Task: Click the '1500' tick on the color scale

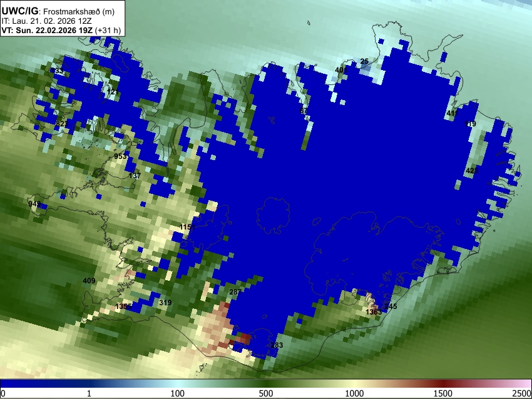Action: point(443,393)
